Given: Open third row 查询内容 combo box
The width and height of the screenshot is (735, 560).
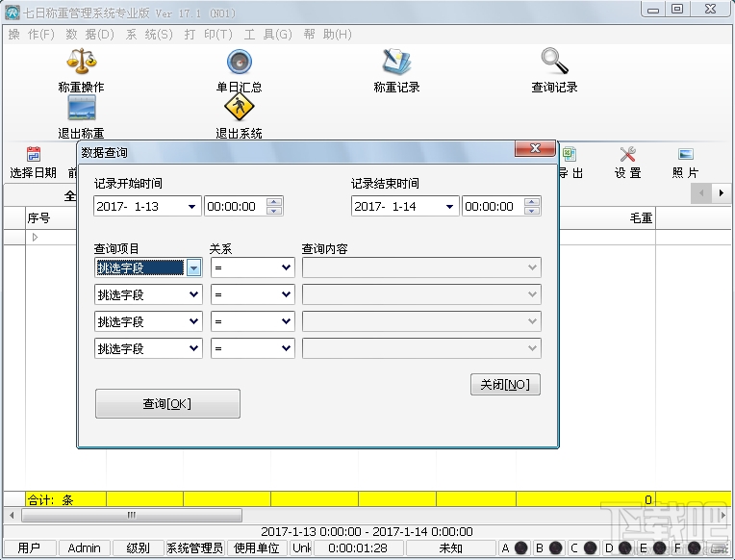Looking at the screenshot, I should click(421, 321).
